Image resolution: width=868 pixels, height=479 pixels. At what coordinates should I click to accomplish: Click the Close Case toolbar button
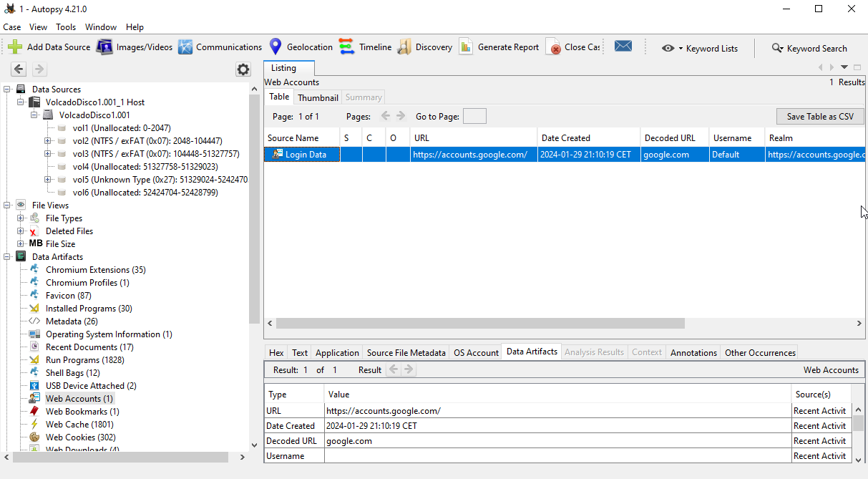572,47
